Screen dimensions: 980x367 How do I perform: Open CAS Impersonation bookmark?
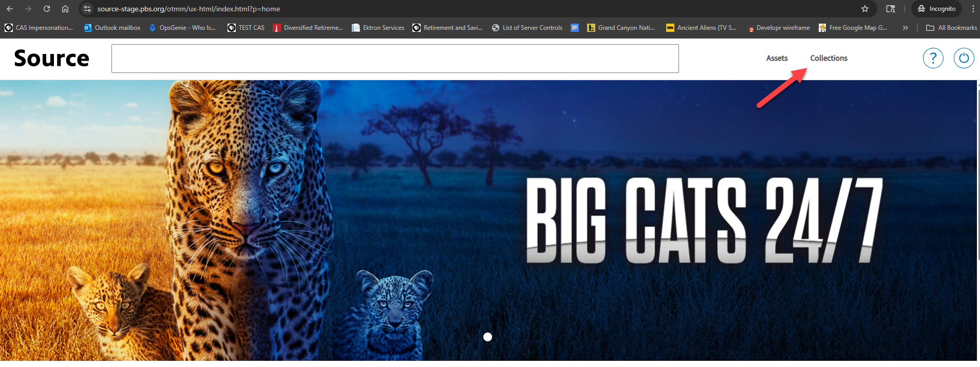point(39,28)
